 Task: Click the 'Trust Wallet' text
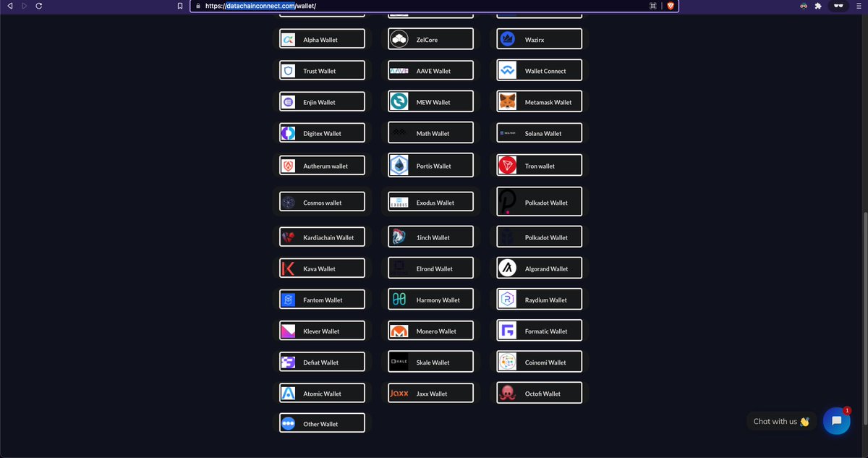[x=319, y=72]
